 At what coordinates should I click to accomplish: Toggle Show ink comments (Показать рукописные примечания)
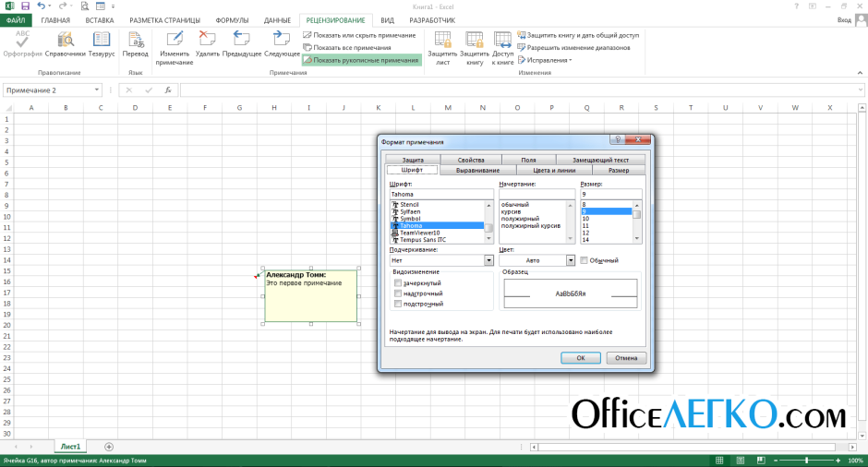click(x=361, y=60)
